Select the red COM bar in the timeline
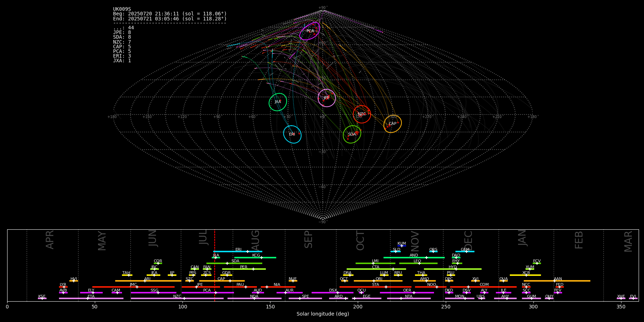This screenshot has width=644, height=322. click(x=484, y=287)
